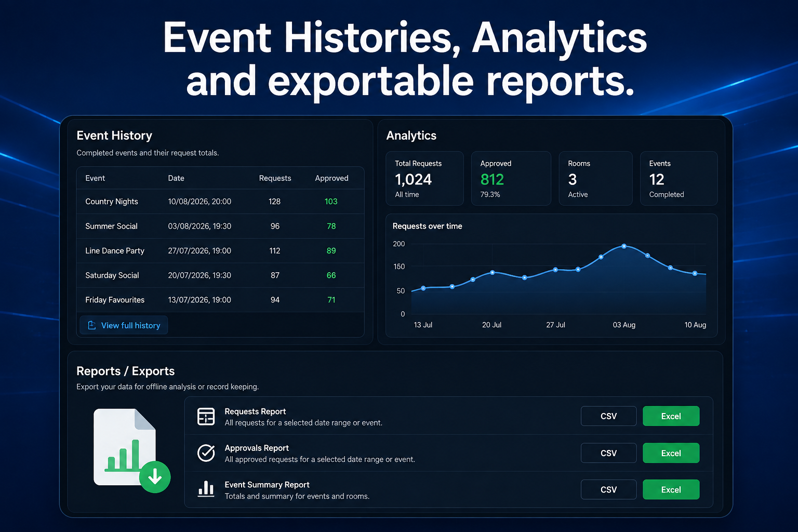The image size is (798, 532).
Task: Export Approvals Report as CSV
Action: tap(608, 453)
